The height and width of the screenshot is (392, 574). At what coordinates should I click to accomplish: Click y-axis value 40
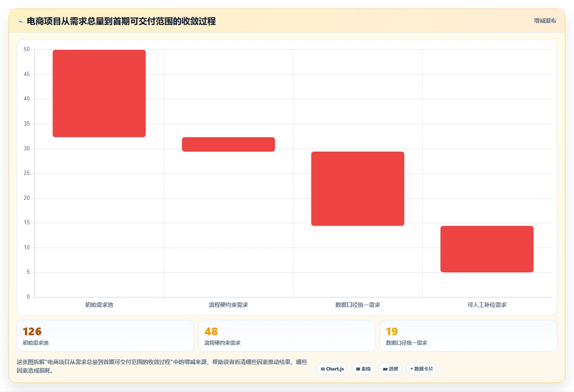[27, 99]
